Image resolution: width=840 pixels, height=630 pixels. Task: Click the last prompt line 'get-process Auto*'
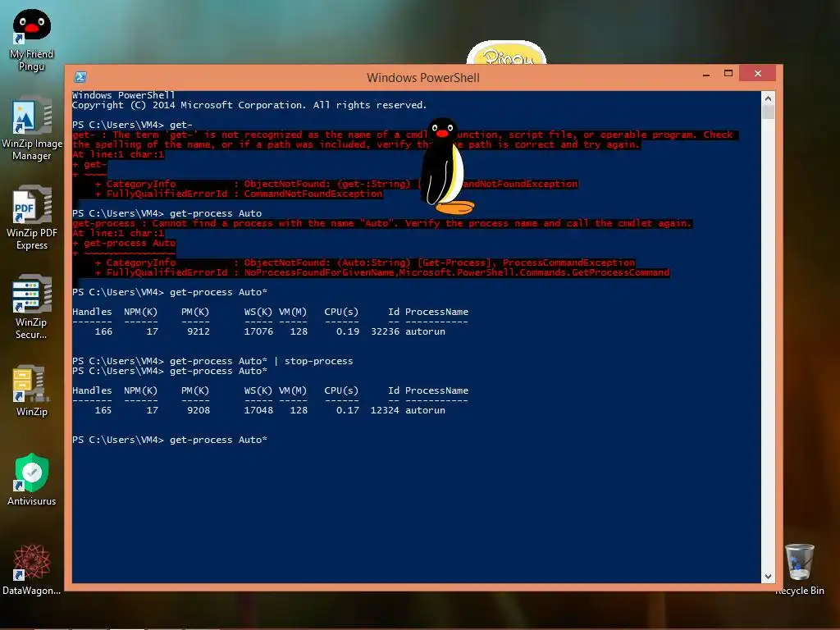pos(170,440)
